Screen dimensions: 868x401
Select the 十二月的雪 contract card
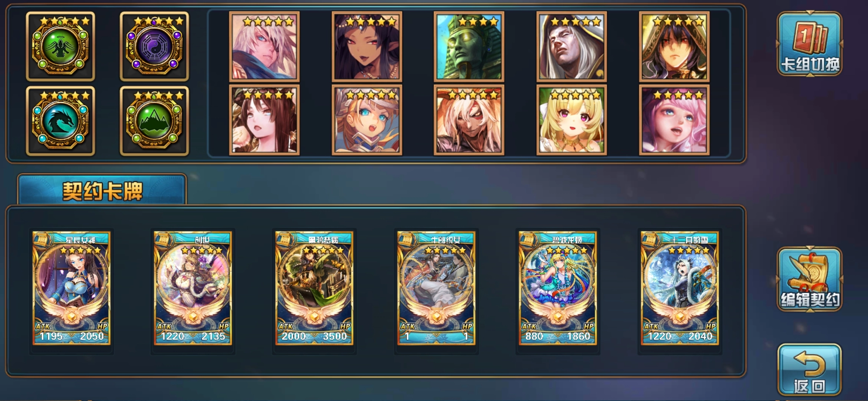tap(680, 288)
